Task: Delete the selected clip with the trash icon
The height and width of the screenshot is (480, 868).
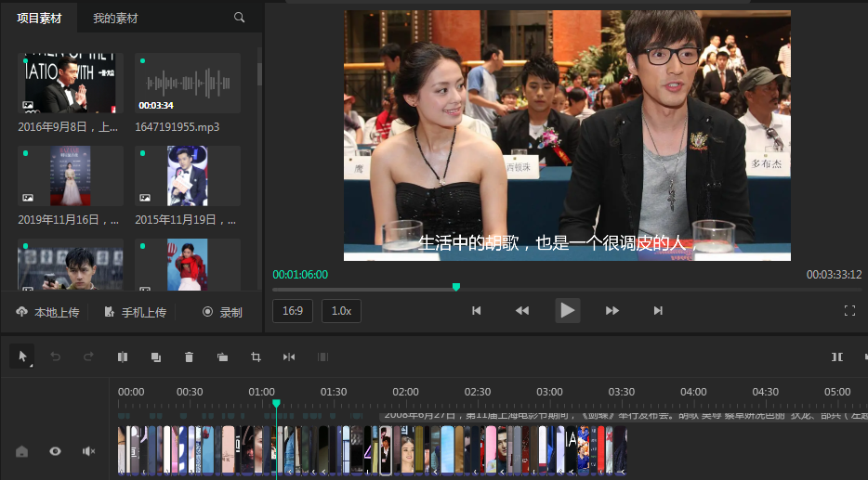Action: [190, 357]
